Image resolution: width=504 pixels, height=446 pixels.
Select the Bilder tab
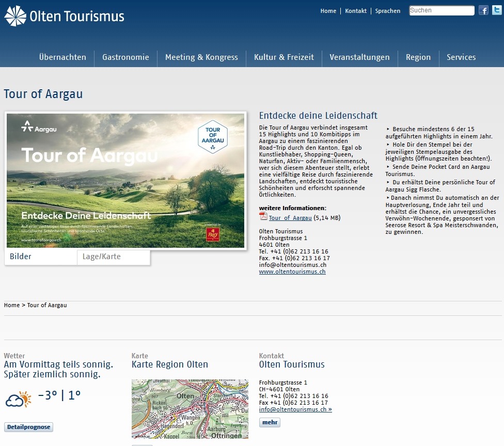[41, 257]
